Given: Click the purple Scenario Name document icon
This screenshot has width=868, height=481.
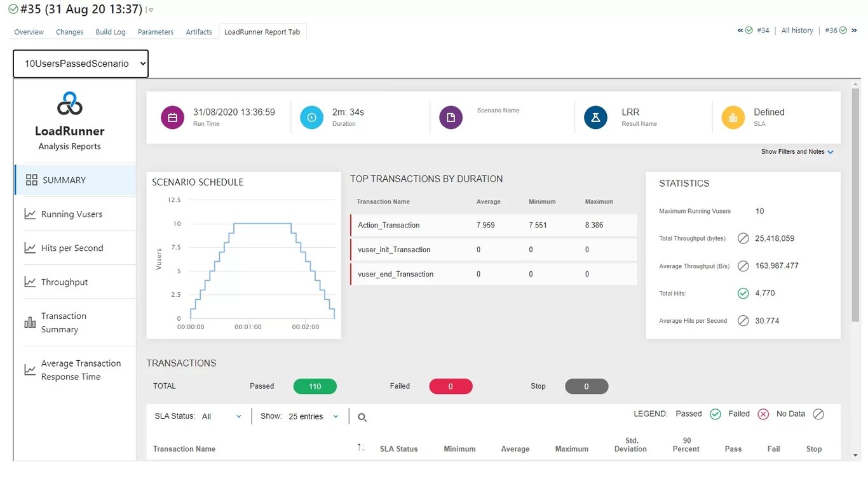Looking at the screenshot, I should pyautogui.click(x=451, y=118).
